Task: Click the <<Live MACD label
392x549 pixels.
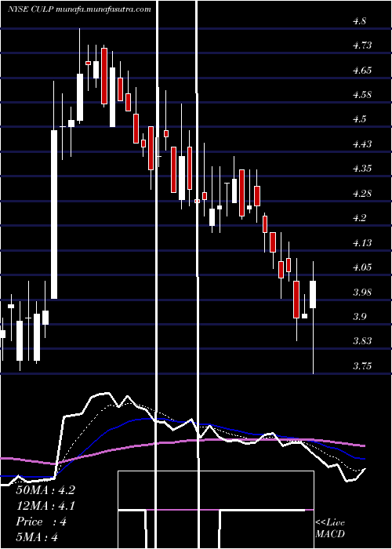Action: coord(330,528)
